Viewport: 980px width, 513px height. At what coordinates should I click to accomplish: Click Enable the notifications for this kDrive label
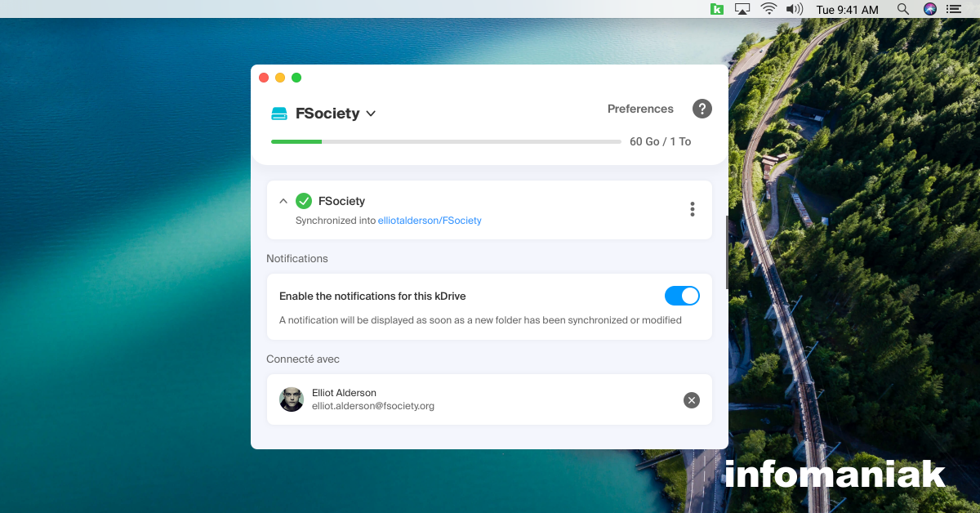(x=372, y=297)
